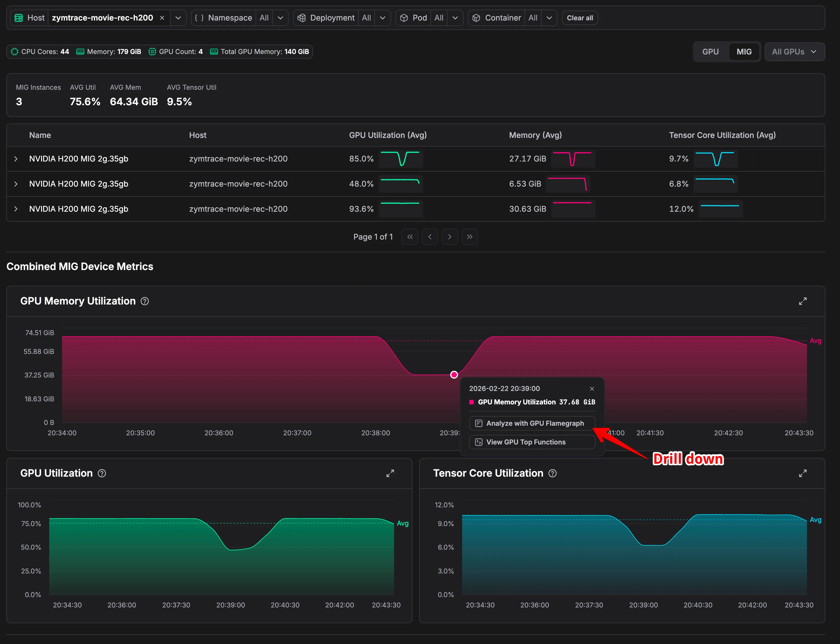
Task: Go to the last page of table
Action: click(x=470, y=237)
